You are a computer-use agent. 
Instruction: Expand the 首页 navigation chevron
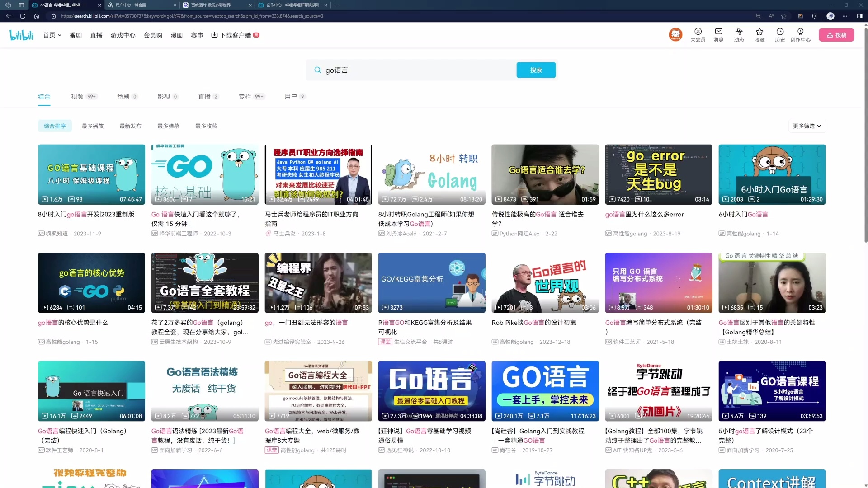pos(59,35)
